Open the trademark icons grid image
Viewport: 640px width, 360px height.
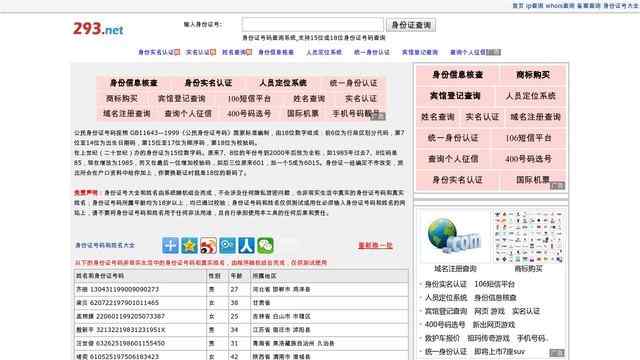529,236
